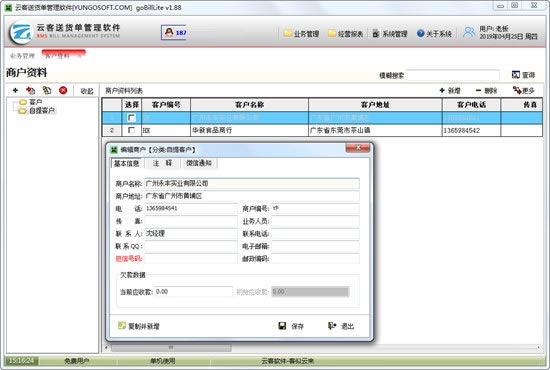Switch to the 微信通知 tab in the dialog
The width and height of the screenshot is (550, 370).
point(199,163)
